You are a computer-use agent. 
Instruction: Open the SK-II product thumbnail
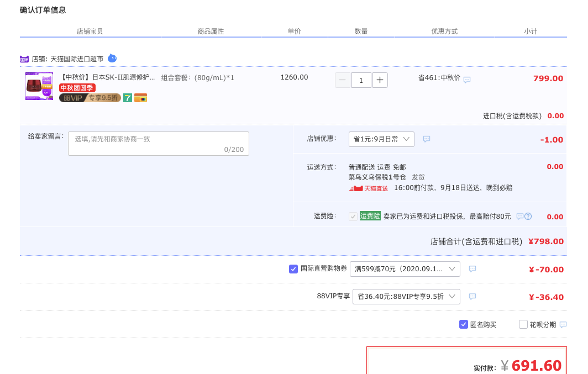(39, 86)
